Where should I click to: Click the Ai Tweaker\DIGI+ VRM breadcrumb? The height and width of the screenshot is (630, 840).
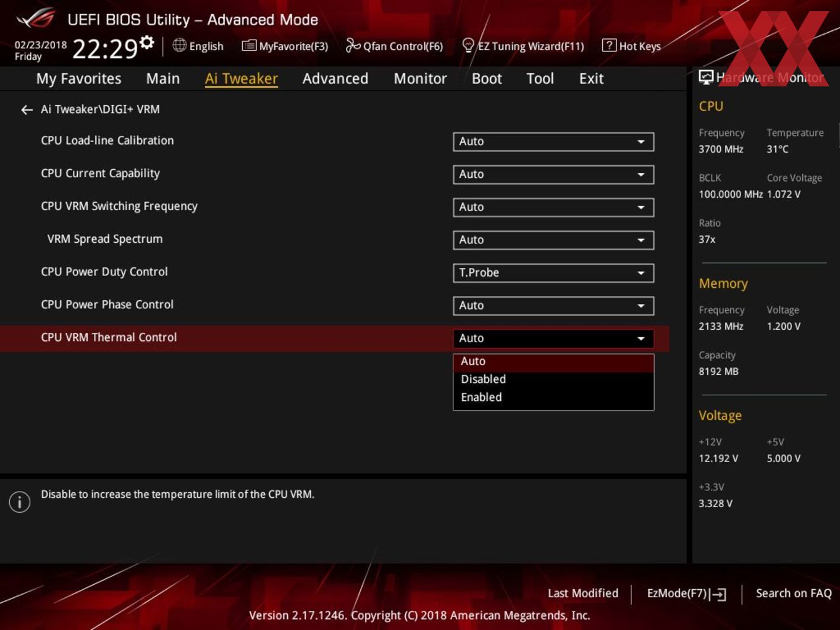click(100, 109)
